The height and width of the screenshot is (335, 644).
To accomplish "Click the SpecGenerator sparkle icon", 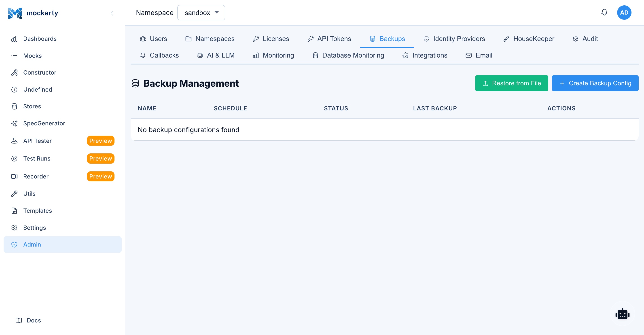I will 14,123.
